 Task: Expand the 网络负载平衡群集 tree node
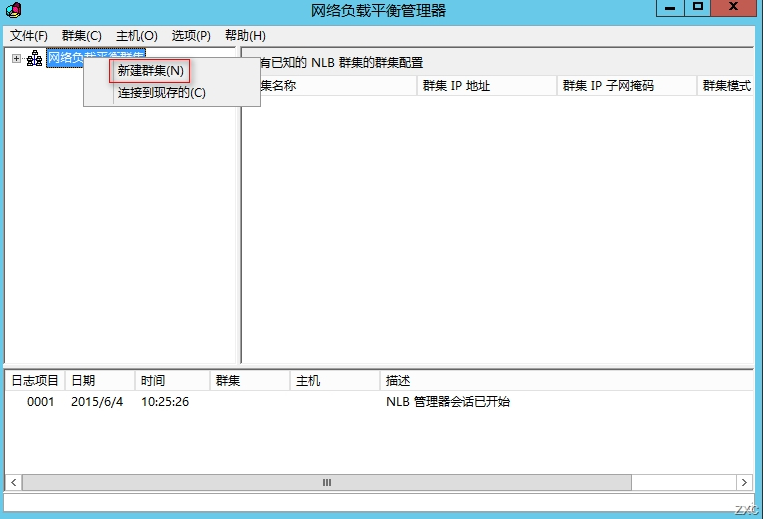click(x=17, y=58)
